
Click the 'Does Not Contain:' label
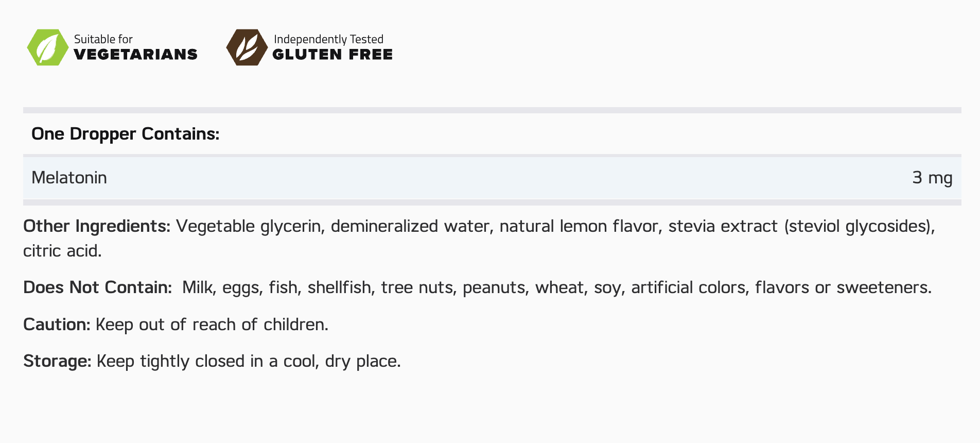97,287
